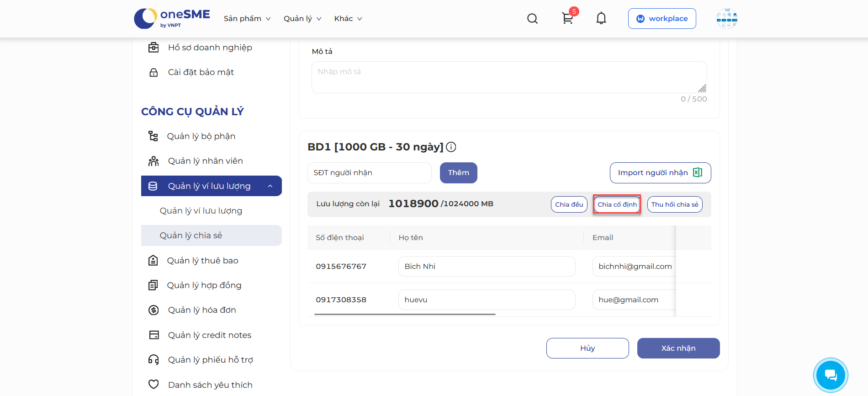
Task: Click Thu hồi chia sẻ button
Action: pos(675,204)
